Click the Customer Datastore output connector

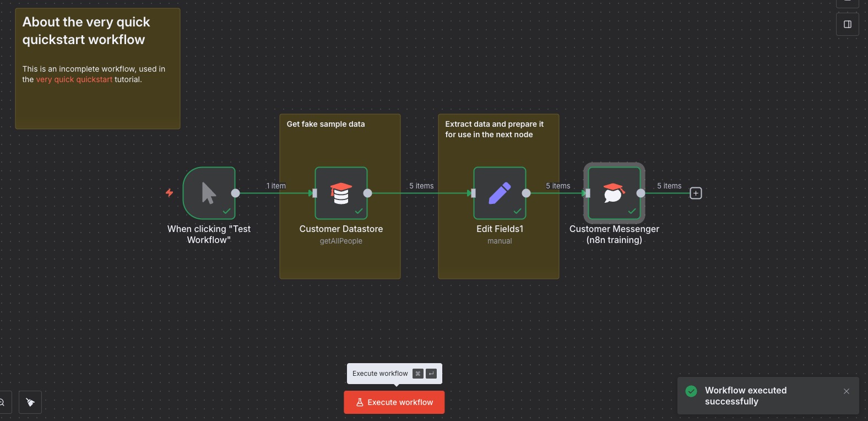pos(367,193)
